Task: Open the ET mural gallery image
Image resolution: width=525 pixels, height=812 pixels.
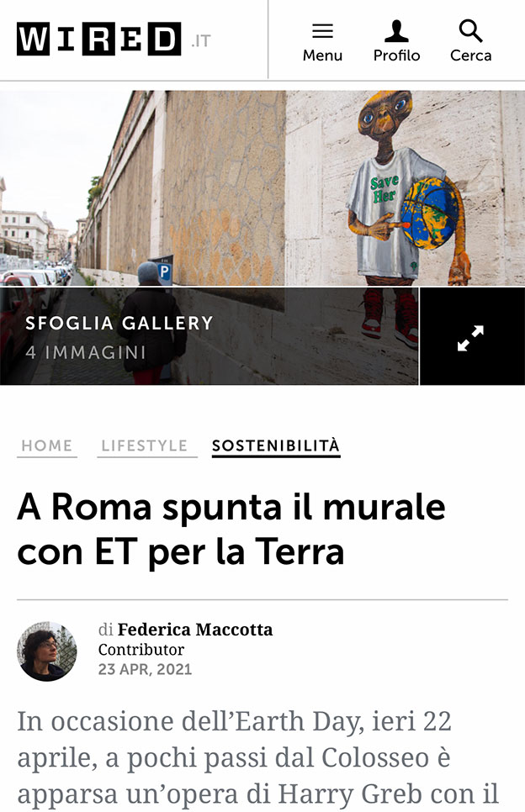Action: click(x=262, y=188)
